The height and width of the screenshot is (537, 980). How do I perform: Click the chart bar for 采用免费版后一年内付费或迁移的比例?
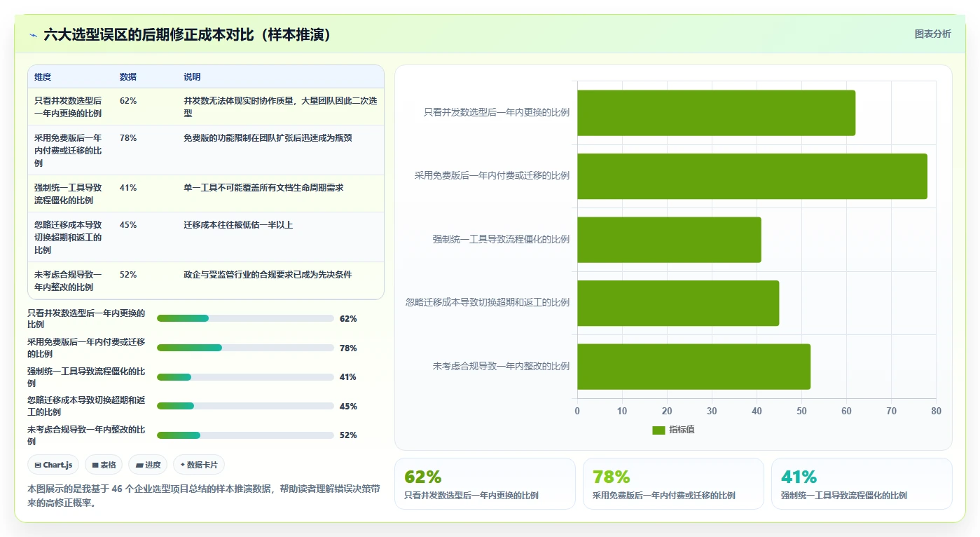pos(752,176)
